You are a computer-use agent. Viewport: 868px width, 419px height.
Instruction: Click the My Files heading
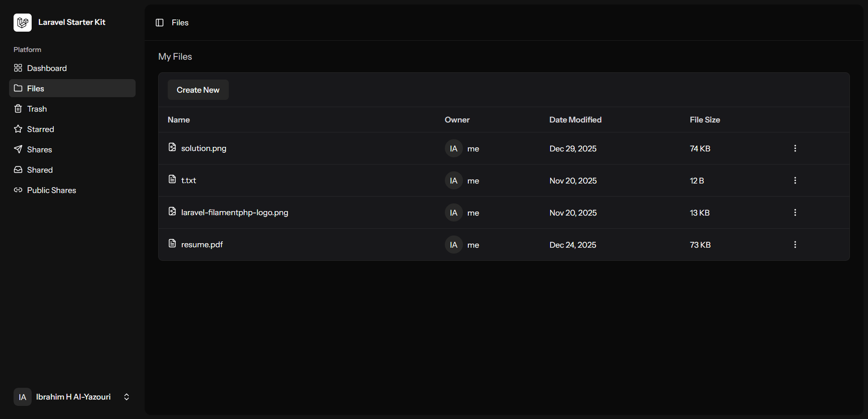(x=175, y=56)
